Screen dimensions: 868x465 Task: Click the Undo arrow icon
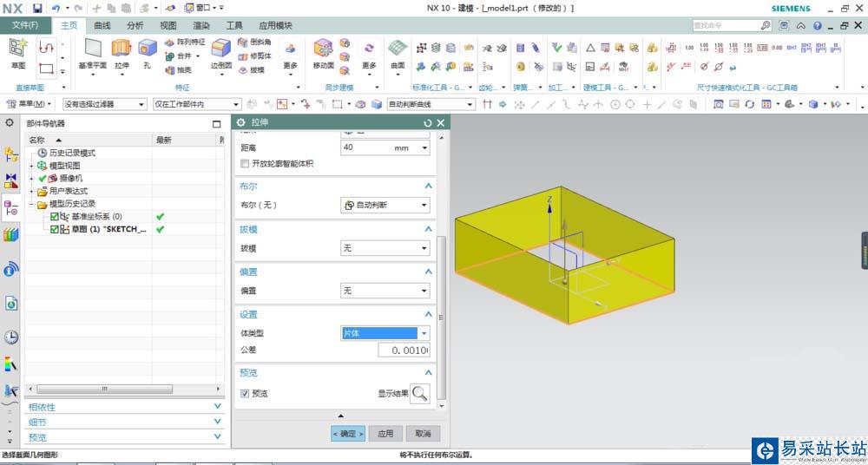(56, 9)
